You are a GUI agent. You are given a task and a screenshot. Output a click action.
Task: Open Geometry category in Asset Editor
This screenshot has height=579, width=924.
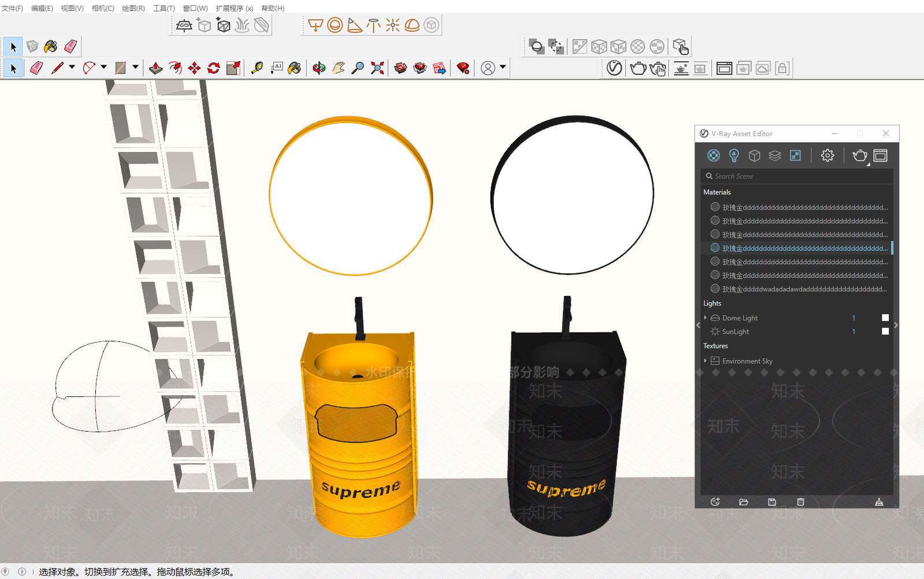click(x=754, y=155)
